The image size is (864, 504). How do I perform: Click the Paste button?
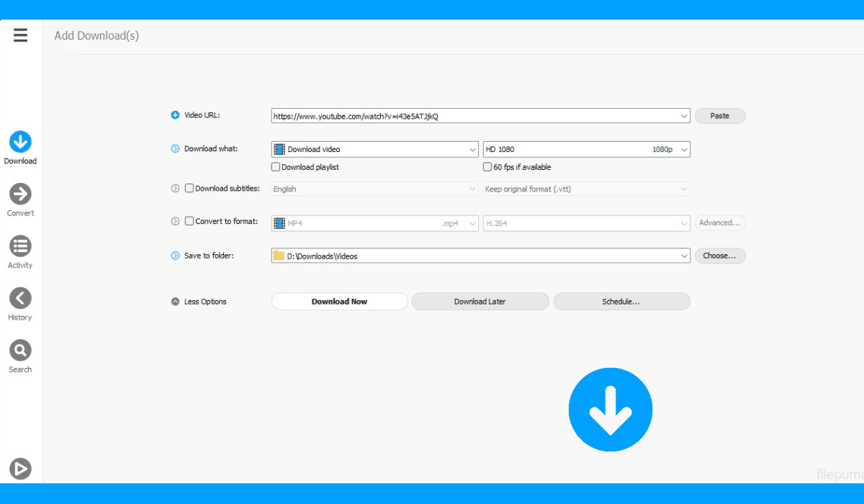coord(720,116)
